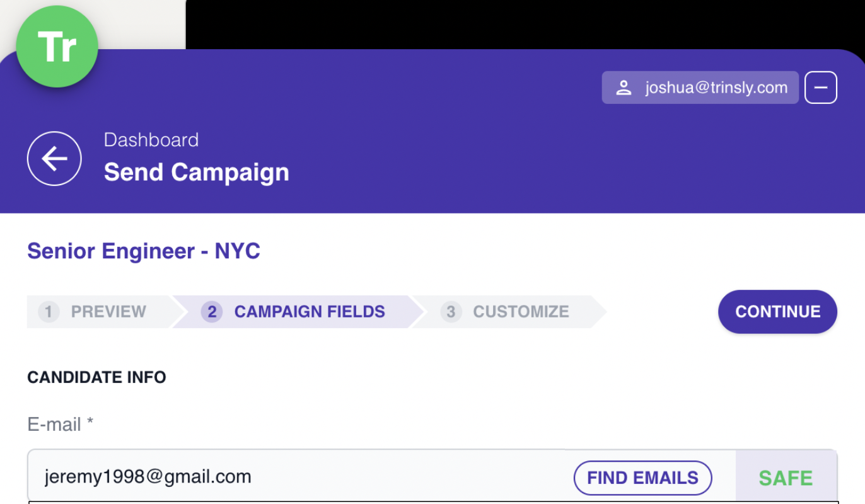This screenshot has width=865, height=504.
Task: Click the step 1 number circle
Action: click(49, 312)
